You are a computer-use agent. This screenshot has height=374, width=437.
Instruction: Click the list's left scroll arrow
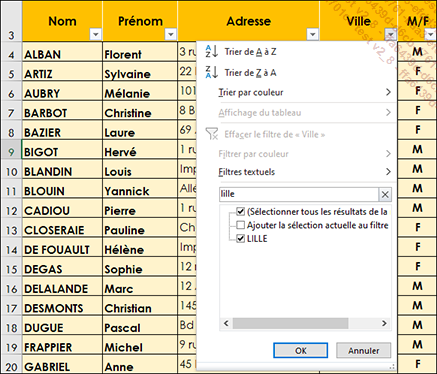pyautogui.click(x=226, y=323)
